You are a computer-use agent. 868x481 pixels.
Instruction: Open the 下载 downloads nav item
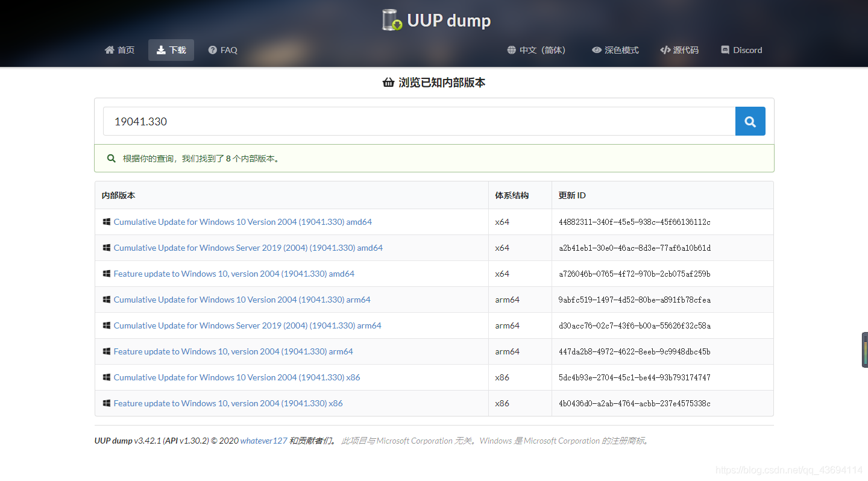pyautogui.click(x=171, y=50)
